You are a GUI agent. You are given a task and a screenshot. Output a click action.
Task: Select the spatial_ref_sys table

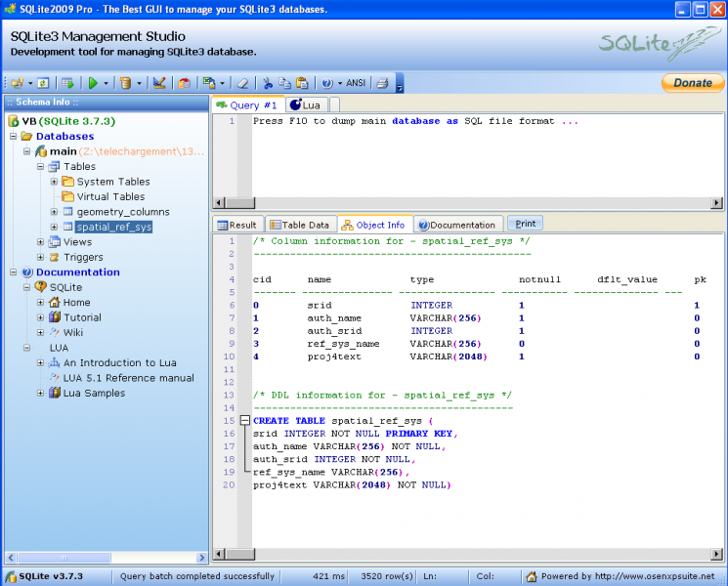point(113,227)
